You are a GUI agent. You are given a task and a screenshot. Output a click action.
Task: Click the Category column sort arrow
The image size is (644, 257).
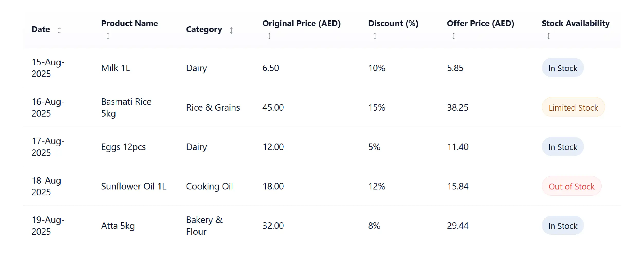[231, 30]
